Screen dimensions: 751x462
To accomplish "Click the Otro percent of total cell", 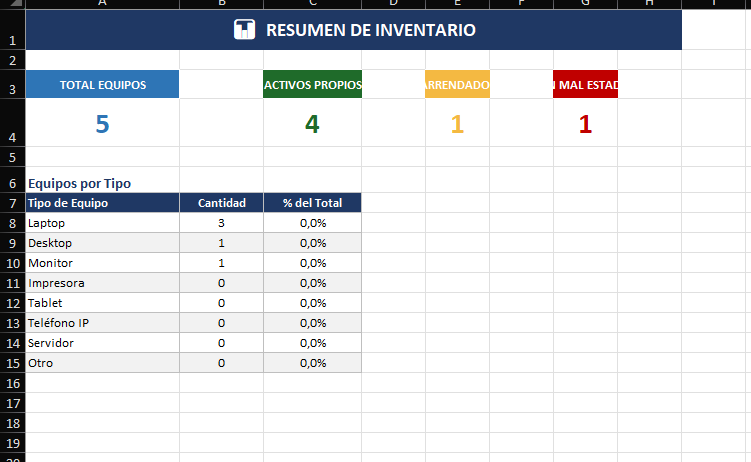I will click(312, 363).
